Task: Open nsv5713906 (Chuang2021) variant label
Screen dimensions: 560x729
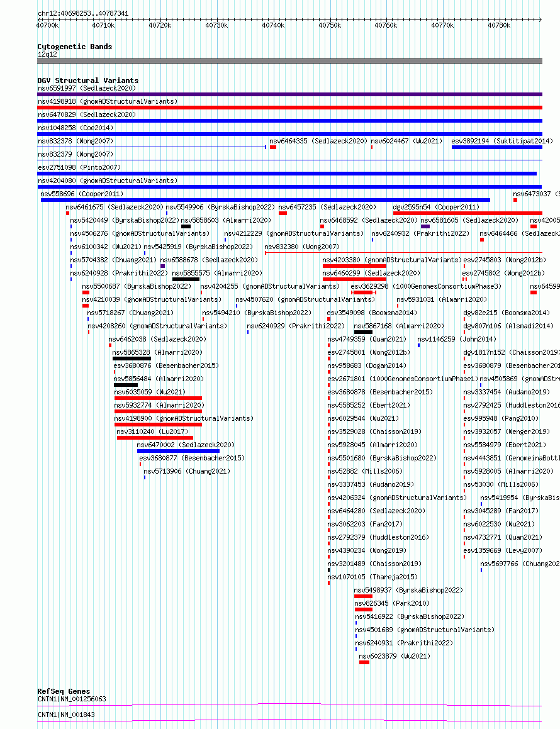Action: click(x=187, y=472)
